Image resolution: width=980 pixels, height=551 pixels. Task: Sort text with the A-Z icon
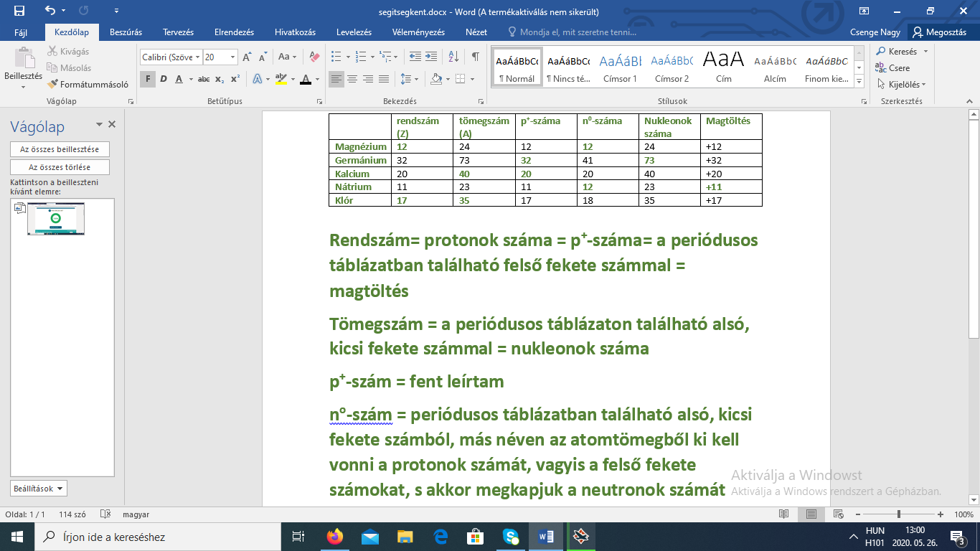[453, 57]
